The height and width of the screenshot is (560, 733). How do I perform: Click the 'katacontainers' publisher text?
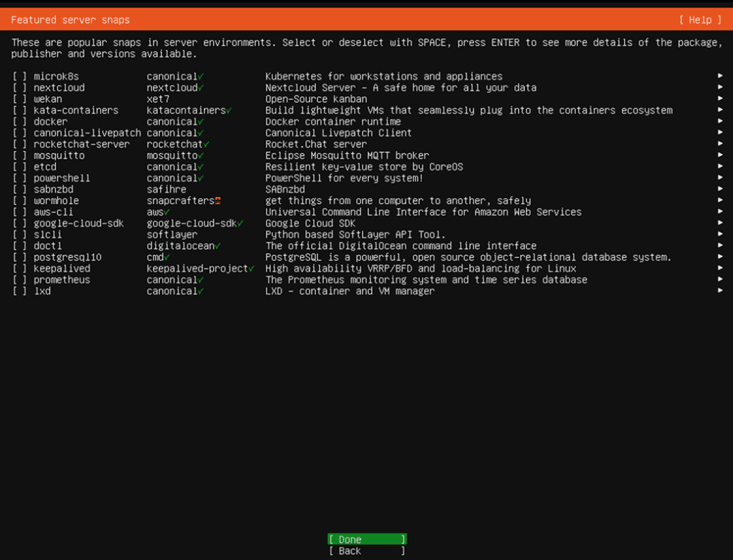(186, 110)
